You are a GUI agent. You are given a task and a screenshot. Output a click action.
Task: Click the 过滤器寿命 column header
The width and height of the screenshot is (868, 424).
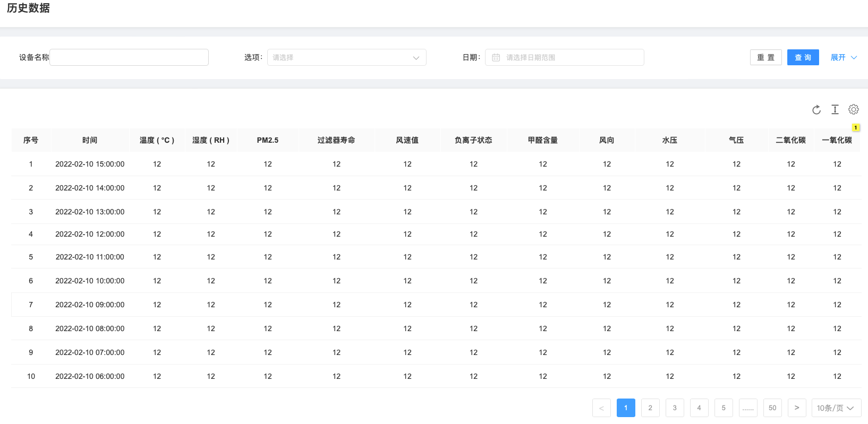336,140
